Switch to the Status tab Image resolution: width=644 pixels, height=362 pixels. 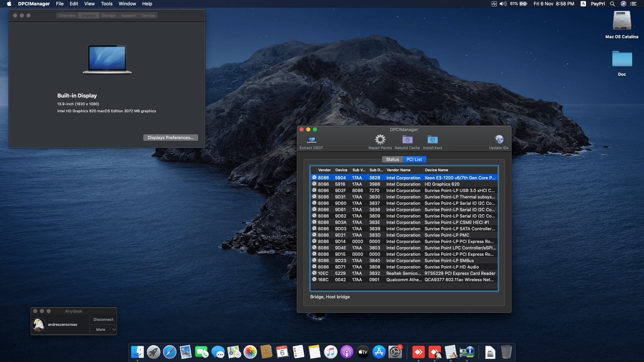pos(392,160)
